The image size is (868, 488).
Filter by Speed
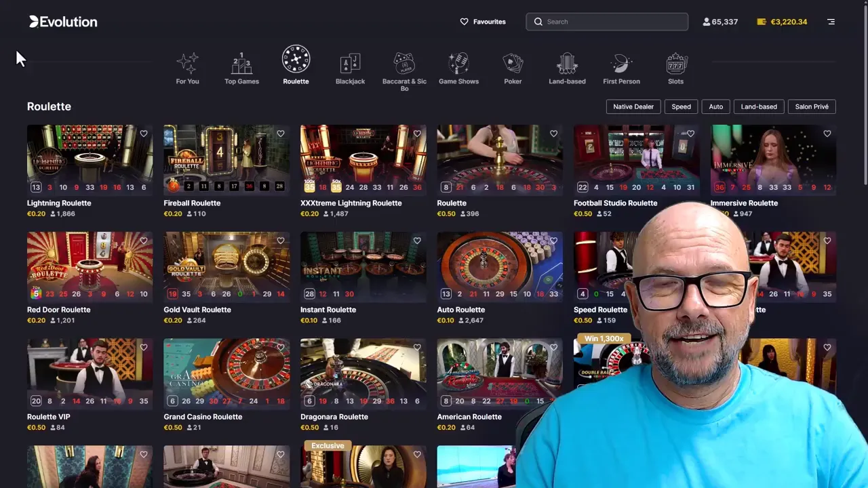point(681,106)
